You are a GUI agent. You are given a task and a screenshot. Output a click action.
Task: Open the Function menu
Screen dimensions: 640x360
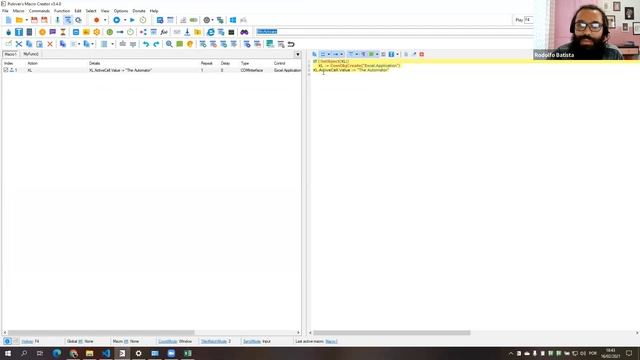(x=62, y=11)
